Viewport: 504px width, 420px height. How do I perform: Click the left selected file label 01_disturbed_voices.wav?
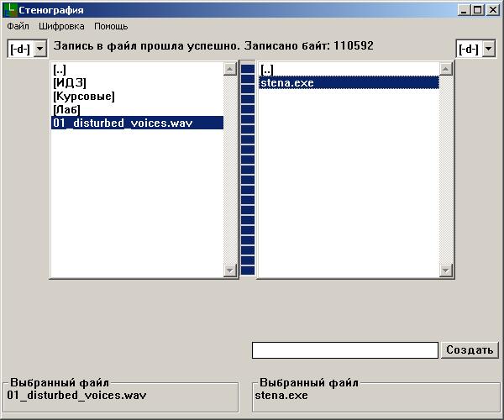click(76, 395)
